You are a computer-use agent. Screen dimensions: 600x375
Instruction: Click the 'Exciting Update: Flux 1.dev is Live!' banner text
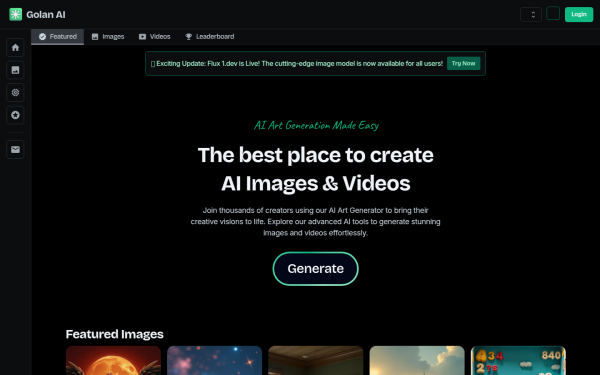point(297,64)
